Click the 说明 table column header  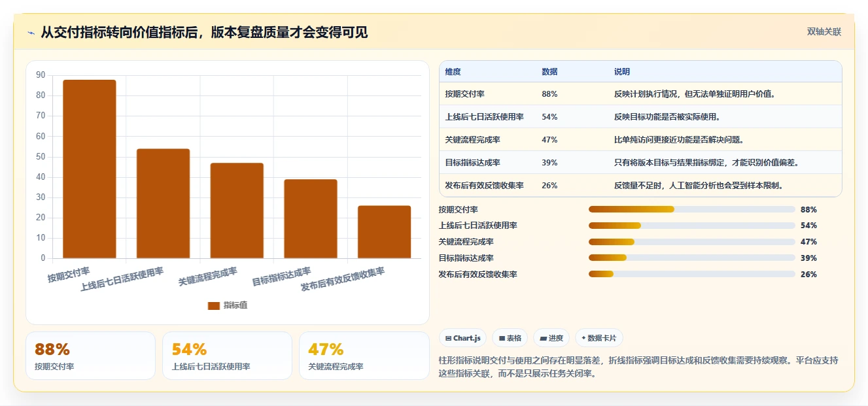point(621,71)
